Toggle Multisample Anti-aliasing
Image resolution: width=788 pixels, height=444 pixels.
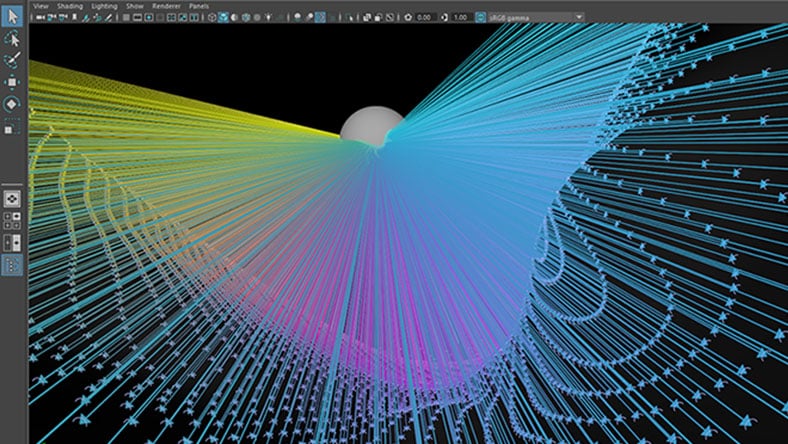[x=320, y=18]
